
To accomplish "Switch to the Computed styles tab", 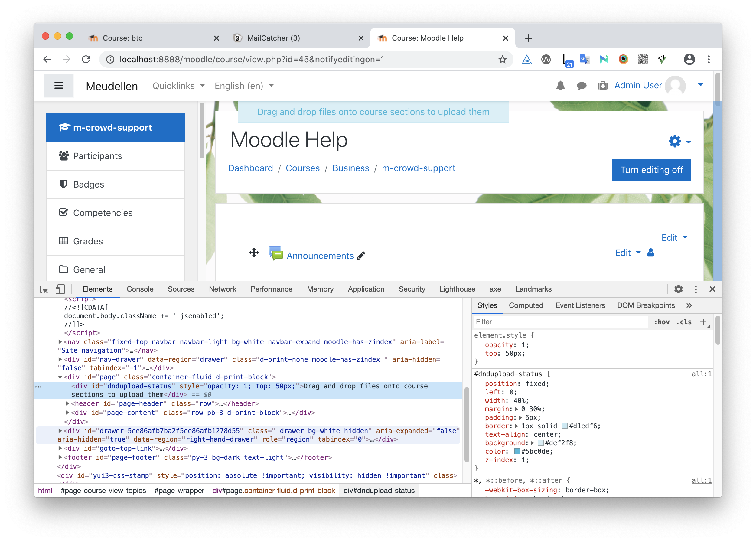I will coord(526,305).
